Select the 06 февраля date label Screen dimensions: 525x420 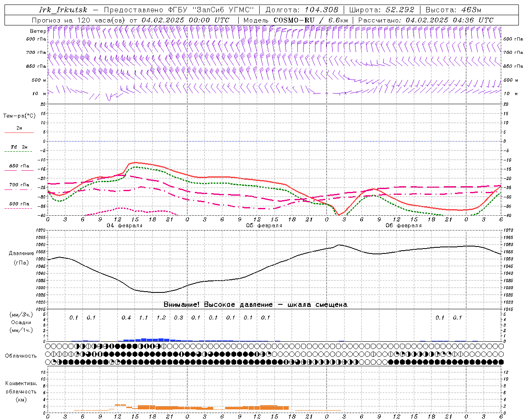pyautogui.click(x=403, y=226)
